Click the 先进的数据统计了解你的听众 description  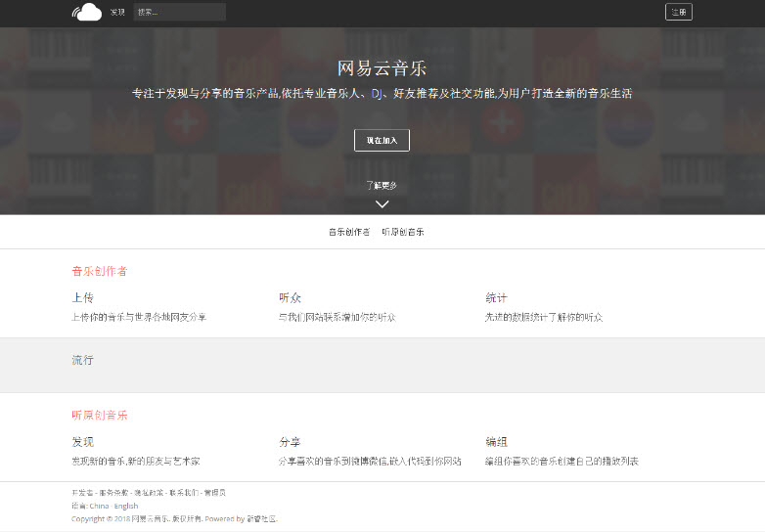tap(544, 317)
